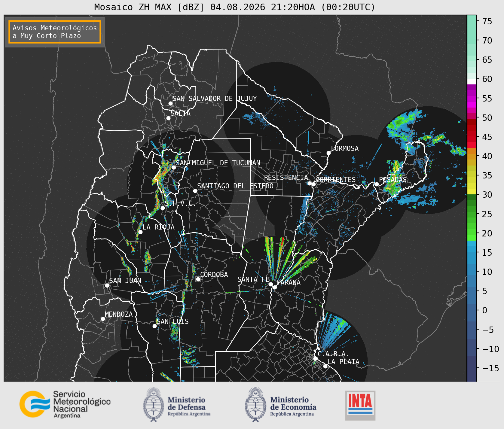This screenshot has width=504, height=429.
Task: Click the magenta 55 dBZ color band
Action: (472, 99)
